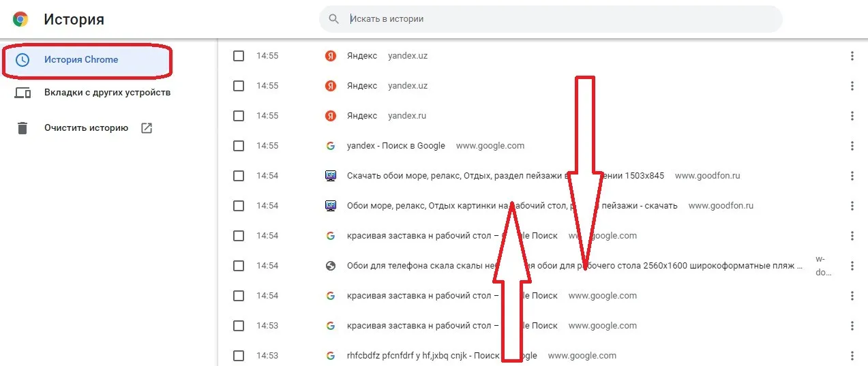
Task: Select the checkbox for Скачать обои море entry
Action: click(x=239, y=176)
